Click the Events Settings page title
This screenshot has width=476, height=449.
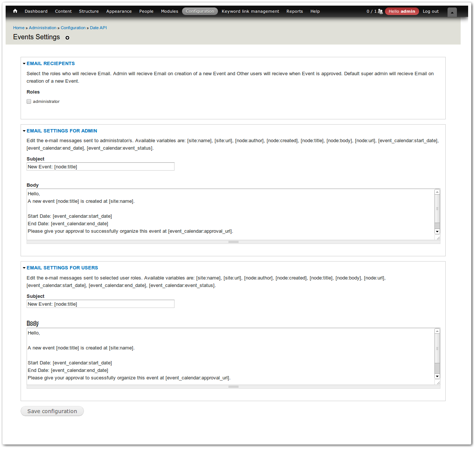click(x=36, y=37)
